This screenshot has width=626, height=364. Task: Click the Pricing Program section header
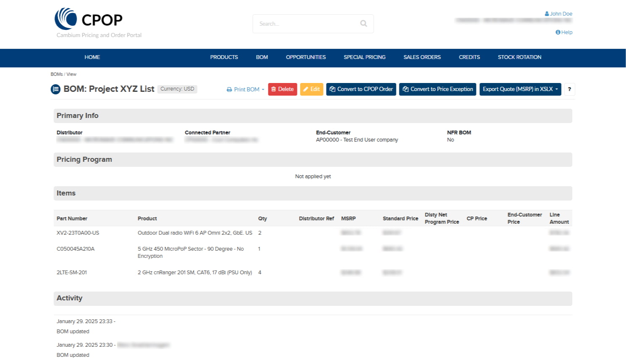click(313, 160)
